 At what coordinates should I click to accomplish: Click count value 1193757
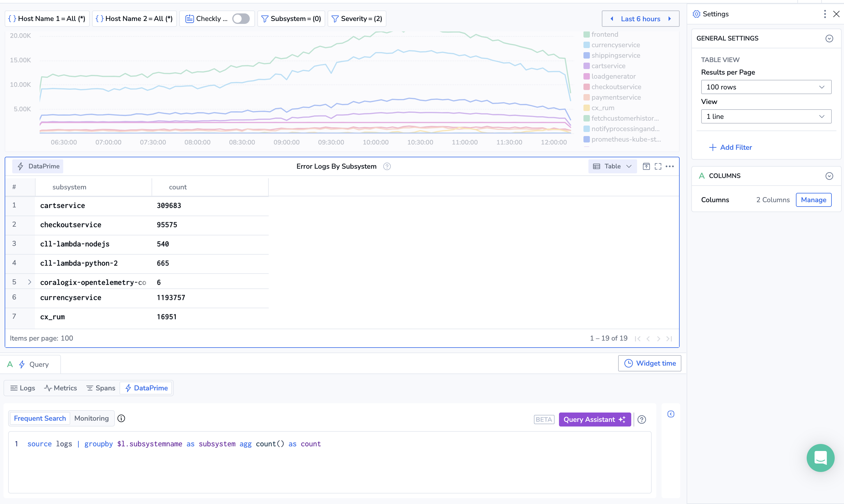point(171,297)
